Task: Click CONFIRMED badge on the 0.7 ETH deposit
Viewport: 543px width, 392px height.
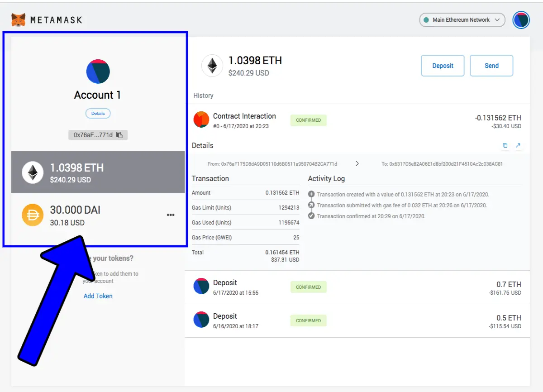Action: coord(309,287)
